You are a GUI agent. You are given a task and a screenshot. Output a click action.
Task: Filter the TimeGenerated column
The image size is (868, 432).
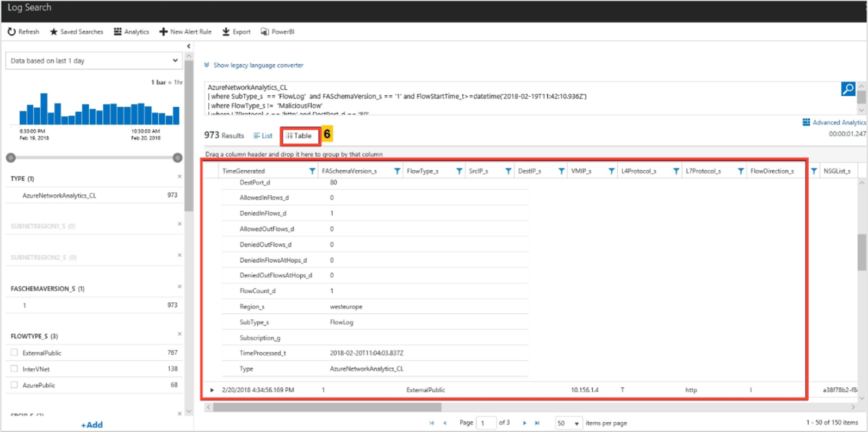click(312, 171)
